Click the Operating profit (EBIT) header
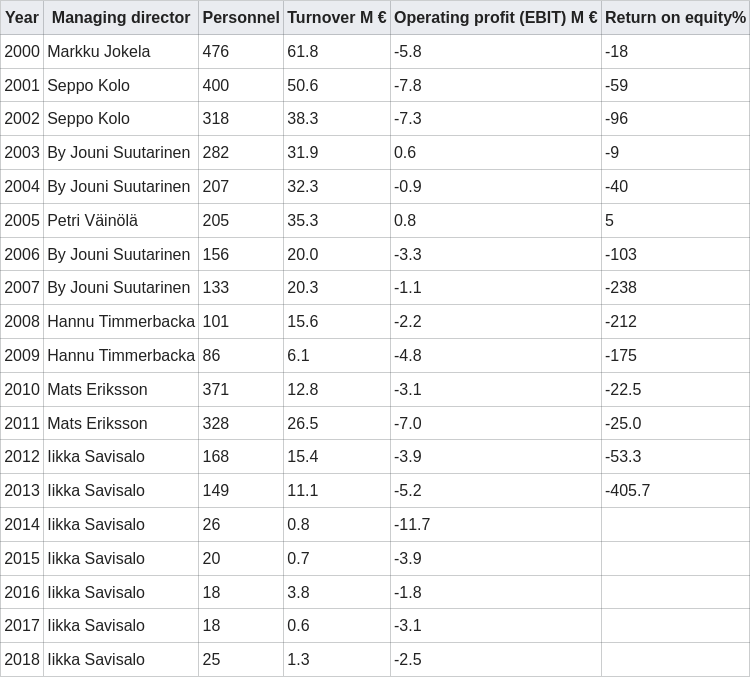 pos(496,18)
